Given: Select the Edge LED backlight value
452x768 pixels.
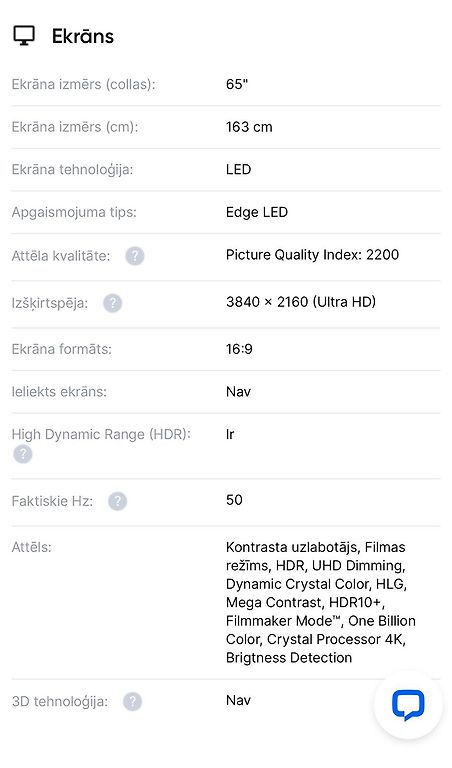Looking at the screenshot, I should tap(257, 212).
